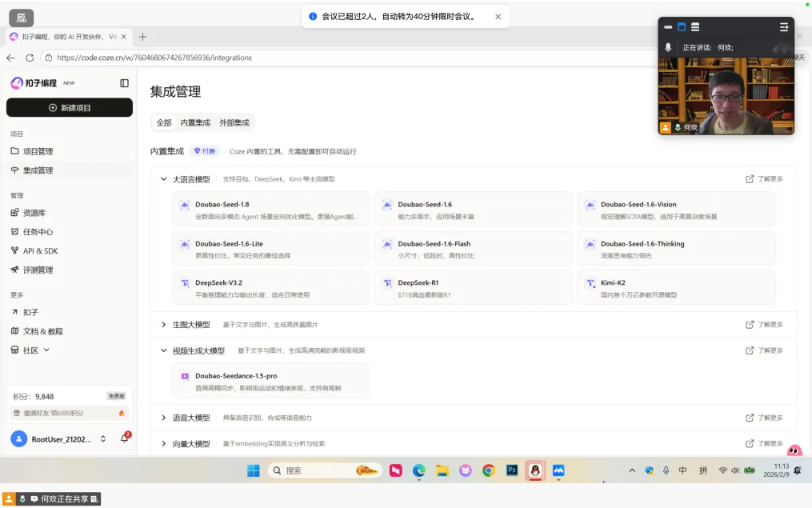
Task: Select the Doubao-Seed-1.8 model card
Action: (x=271, y=210)
